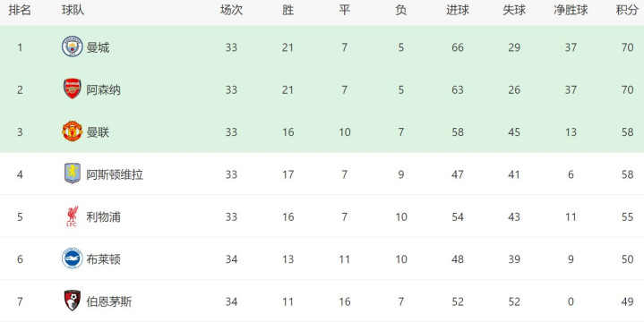Click the Manchester United club crest
This screenshot has width=644, height=322.
pyautogui.click(x=73, y=131)
